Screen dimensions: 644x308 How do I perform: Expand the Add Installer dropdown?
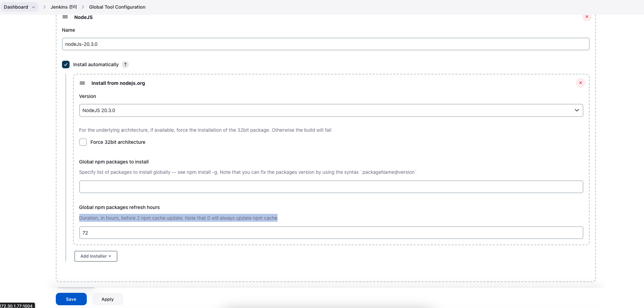96,256
